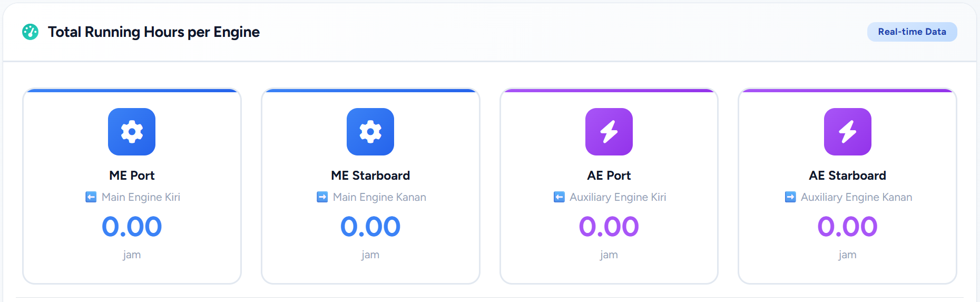Click right arrow icon beside Main Engine Kanan
This screenshot has height=302, width=980.
(x=322, y=197)
